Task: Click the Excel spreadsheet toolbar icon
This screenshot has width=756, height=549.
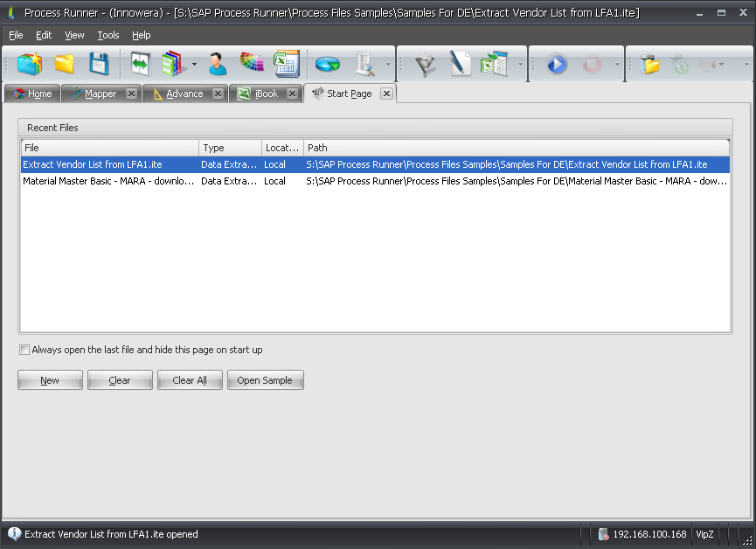Action: point(287,64)
